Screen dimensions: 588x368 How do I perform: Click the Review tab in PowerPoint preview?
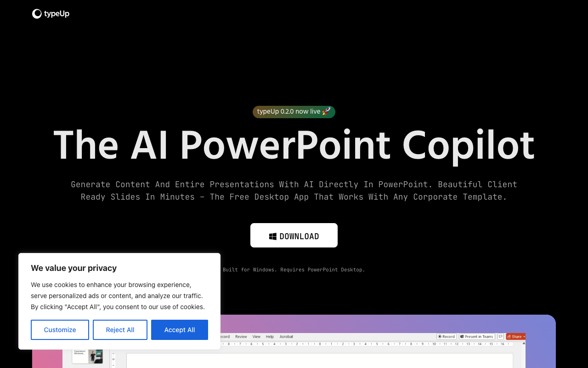pyautogui.click(x=241, y=337)
